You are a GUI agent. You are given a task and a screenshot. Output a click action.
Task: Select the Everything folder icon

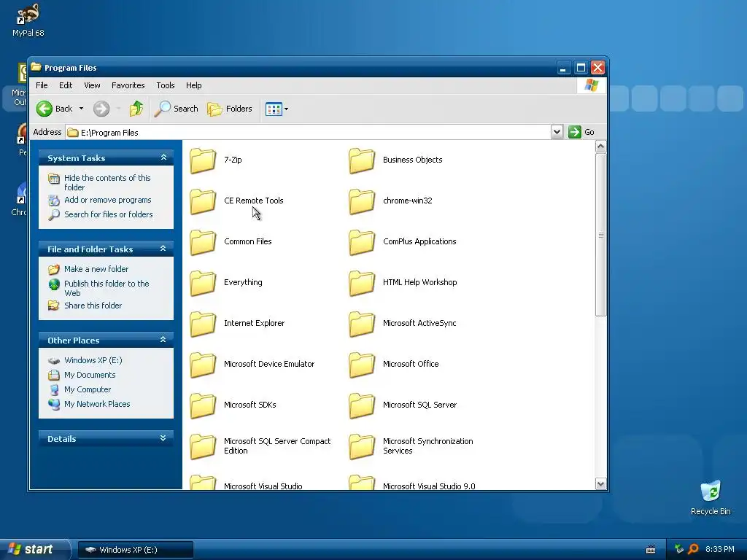(203, 282)
